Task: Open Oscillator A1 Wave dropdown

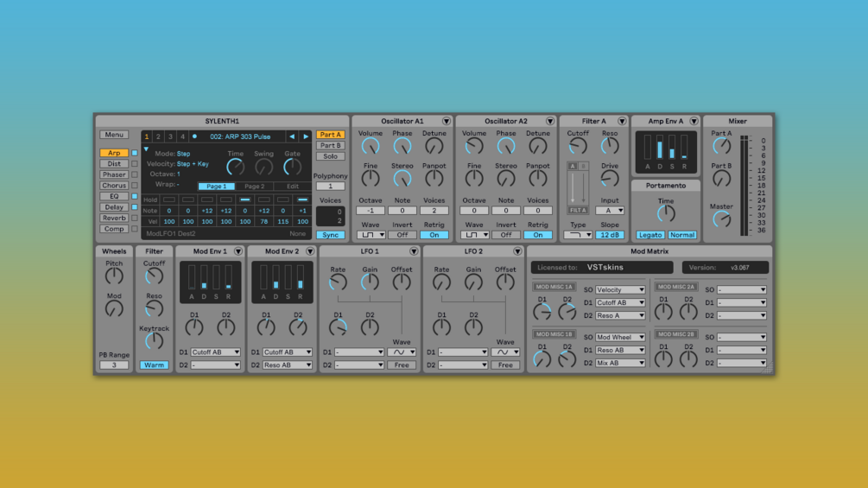Action: click(371, 235)
